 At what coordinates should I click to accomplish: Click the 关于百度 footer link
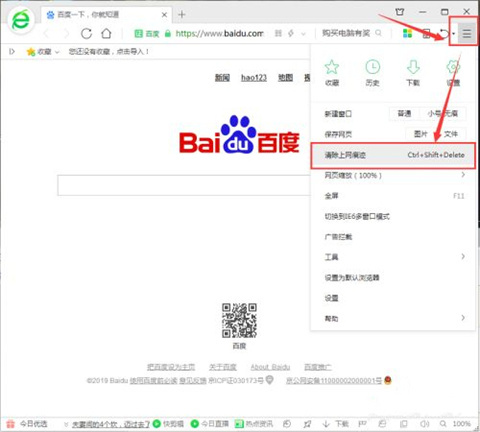click(223, 367)
